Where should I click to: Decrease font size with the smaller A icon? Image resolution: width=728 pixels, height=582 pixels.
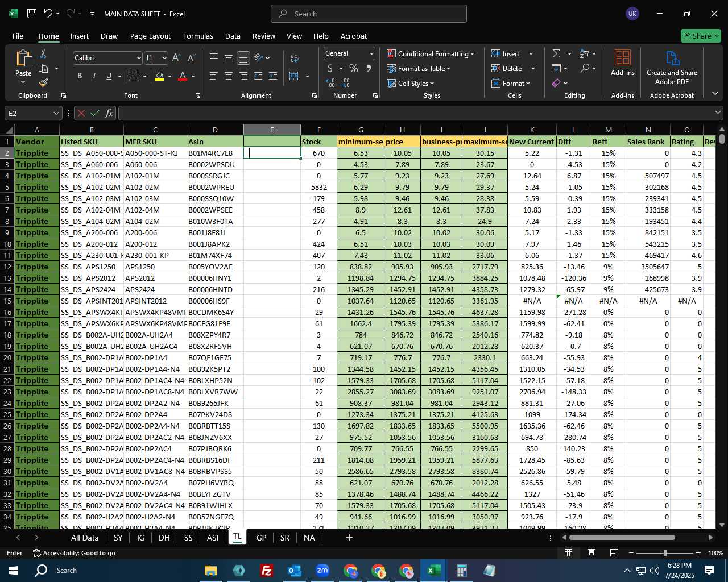(191, 57)
